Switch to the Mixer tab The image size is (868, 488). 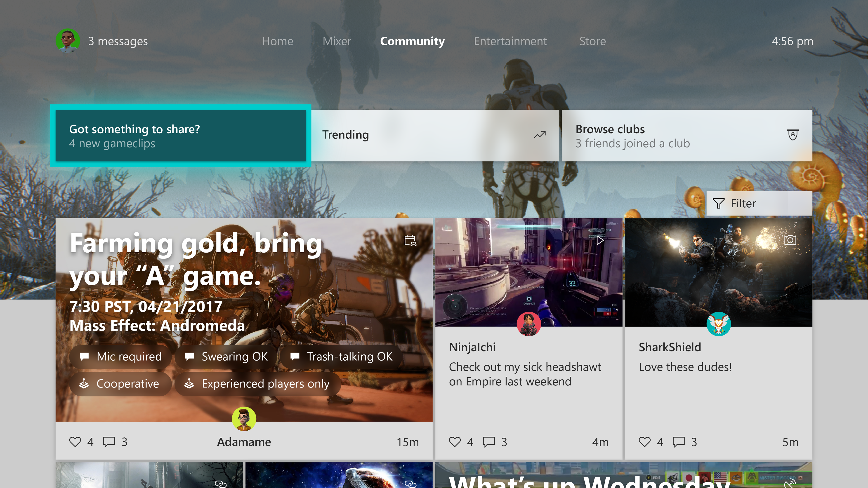[337, 41]
